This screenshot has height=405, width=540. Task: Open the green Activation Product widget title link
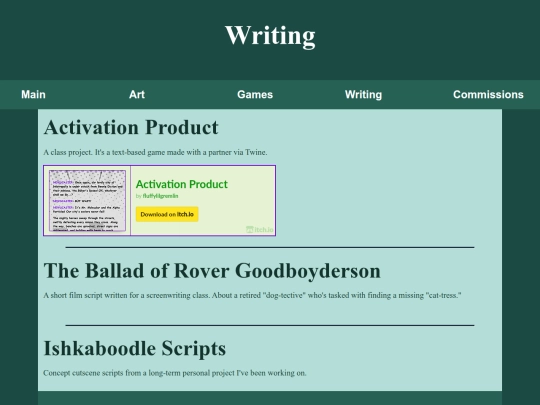coord(182,184)
